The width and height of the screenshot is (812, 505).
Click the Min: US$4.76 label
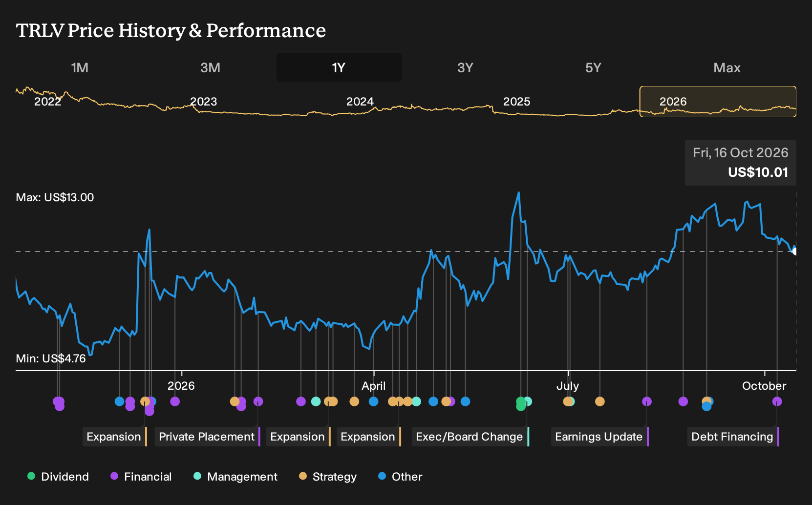[x=51, y=358]
